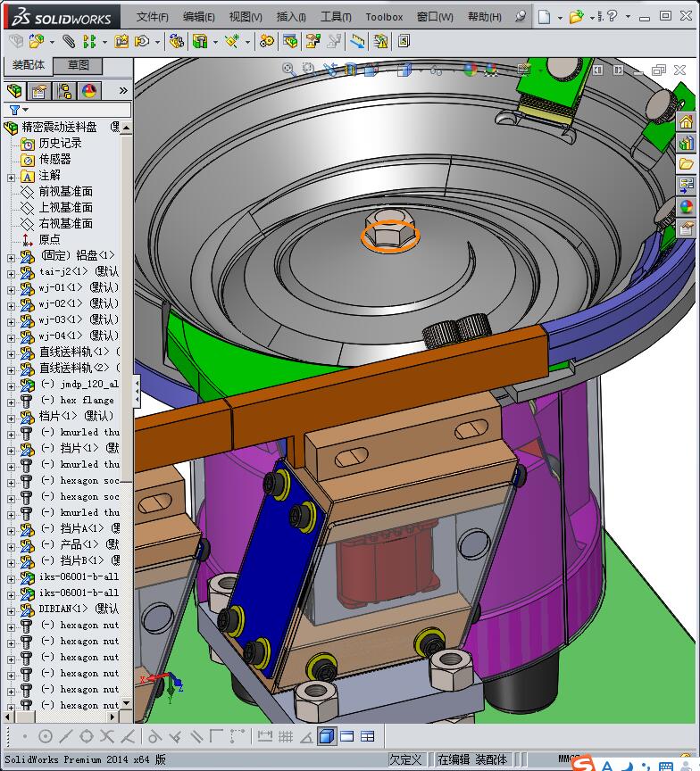Viewport: 700px width, 771px height.
Task: Open the 文件(F) menu
Action: pyautogui.click(x=152, y=17)
